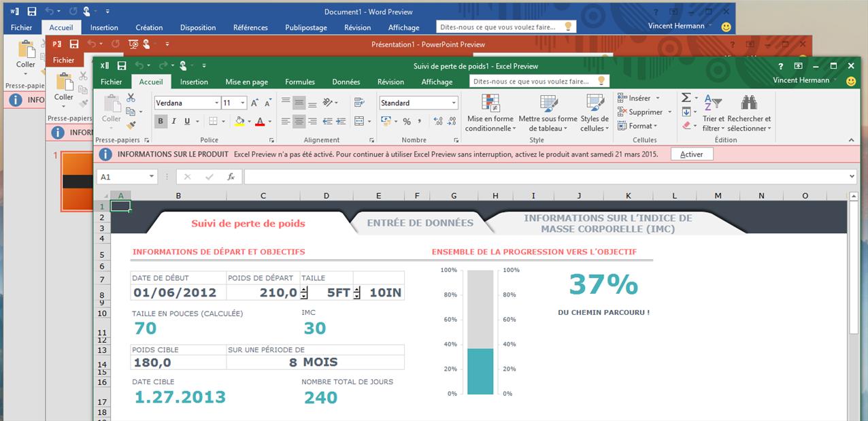The width and height of the screenshot is (868, 421).
Task: Click the orientation text angle icon
Action: (328, 103)
